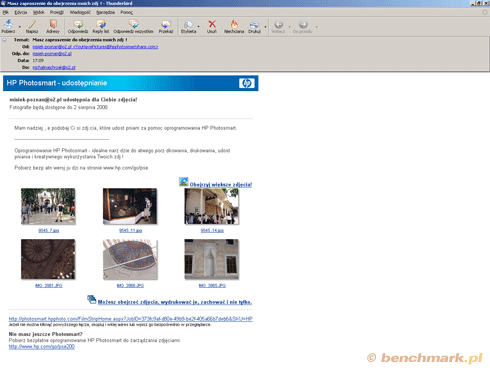
Task: Click the picture icon beside 'Obejrzyj większe zdjęcia!'
Action: point(184,182)
